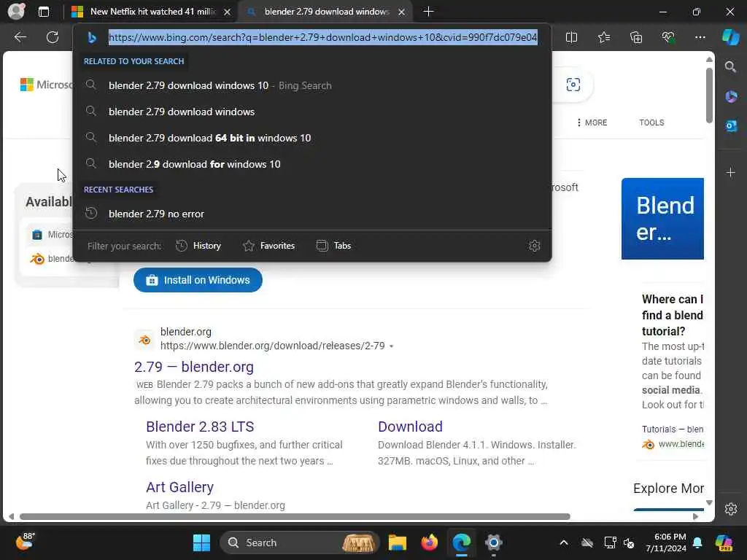Open Blender 2.83 LTS sublink

200,427
